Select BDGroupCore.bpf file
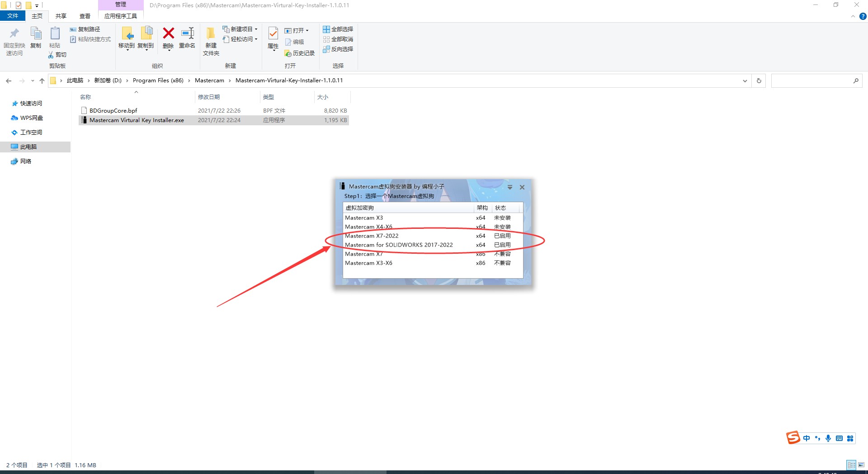The width and height of the screenshot is (868, 474). click(213, 110)
